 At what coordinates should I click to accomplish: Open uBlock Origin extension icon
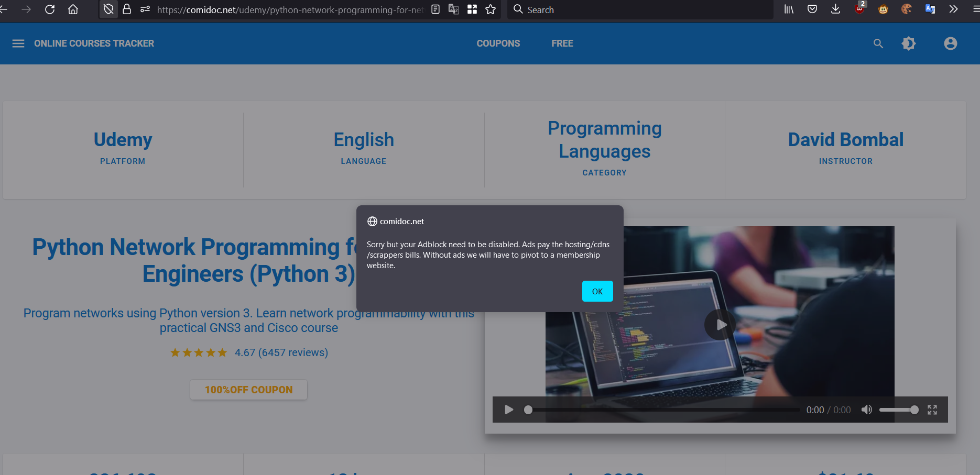click(x=860, y=8)
